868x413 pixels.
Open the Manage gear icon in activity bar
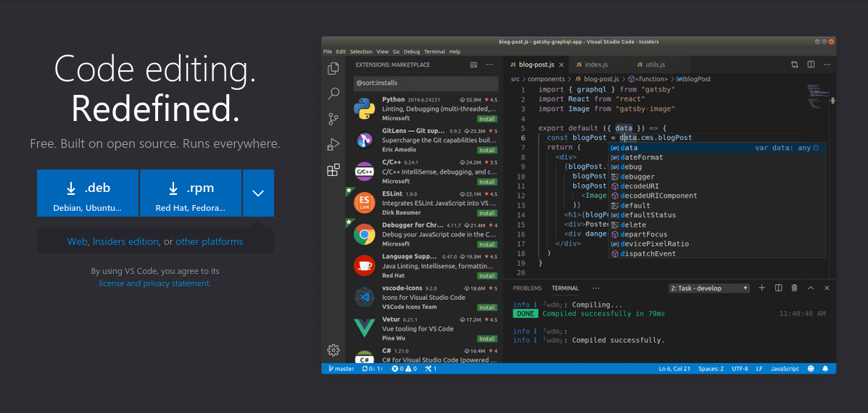334,350
